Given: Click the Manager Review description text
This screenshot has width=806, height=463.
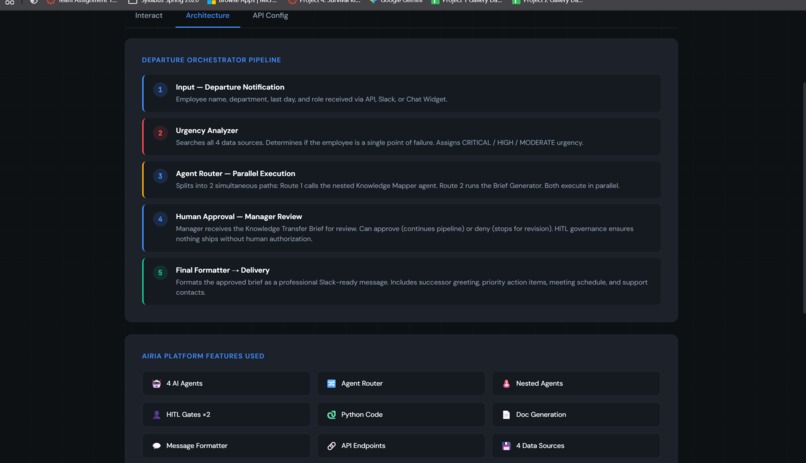Looking at the screenshot, I should tap(405, 234).
